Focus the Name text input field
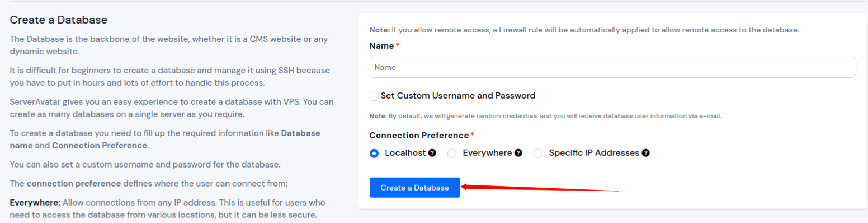The width and height of the screenshot is (868, 223). pyautogui.click(x=613, y=67)
